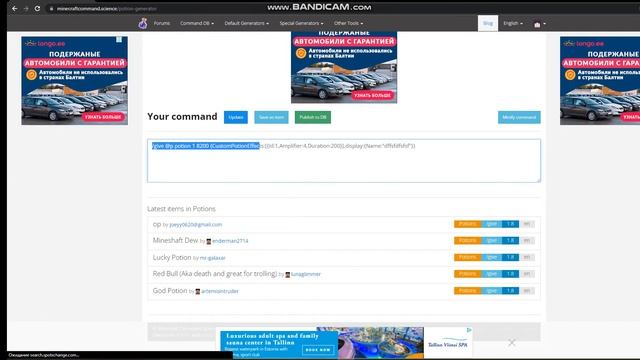The width and height of the screenshot is (640, 360).
Task: Open author joeyy0620@gmail.com profile link
Action: [196, 224]
